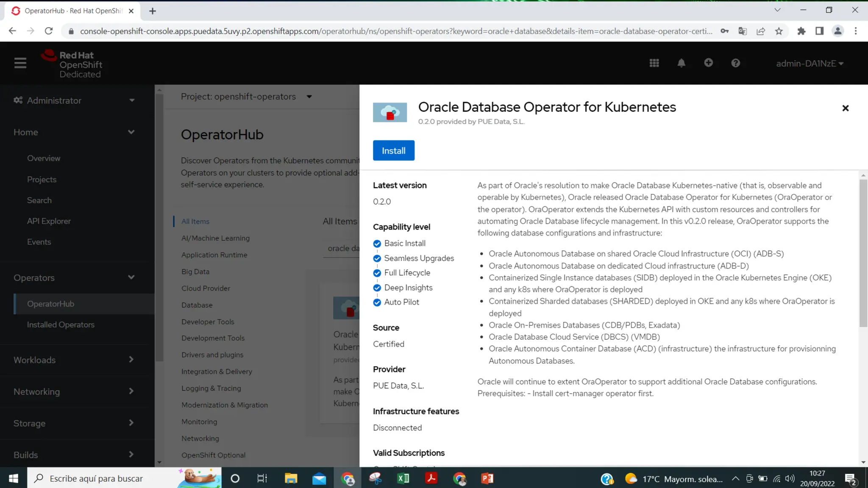Click the Auto Pilot capability checkmark

point(377,302)
